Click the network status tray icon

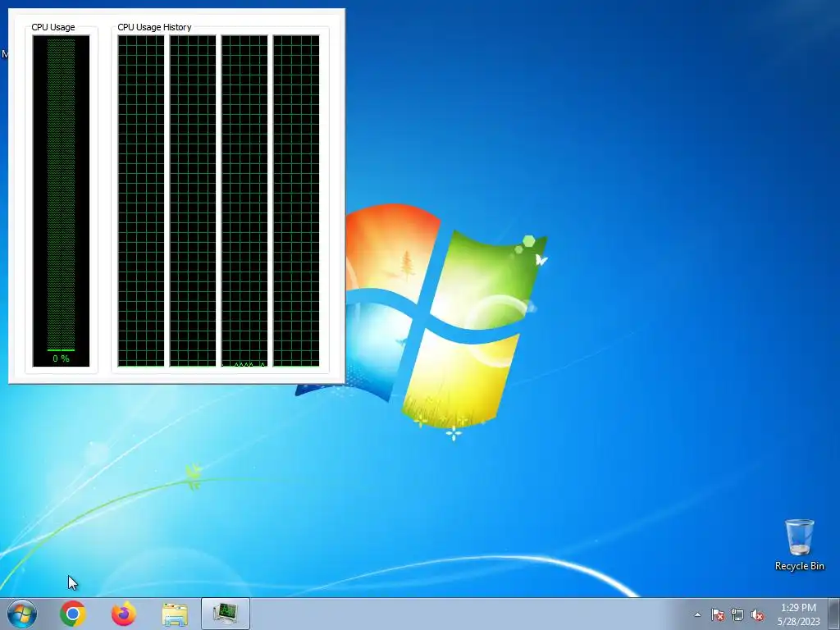coord(737,614)
